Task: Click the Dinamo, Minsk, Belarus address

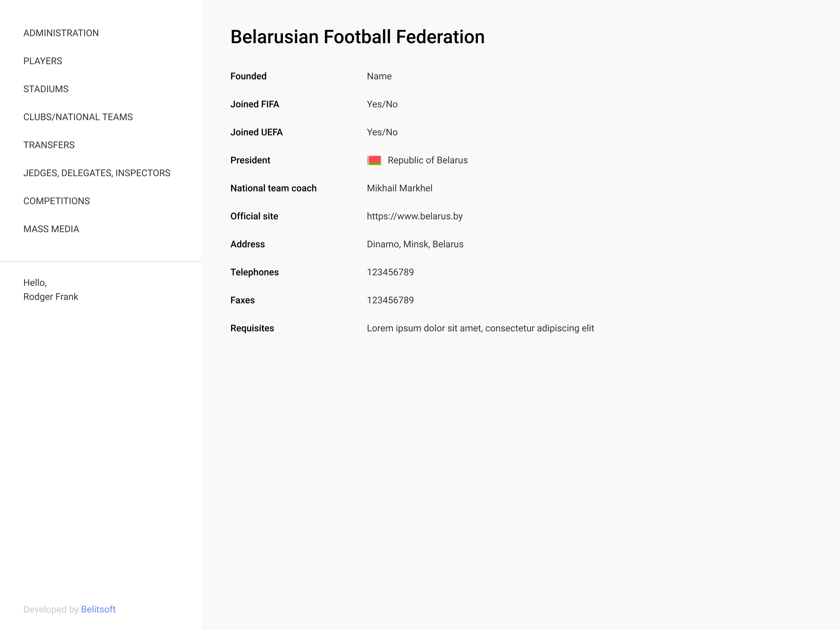Action: click(x=415, y=244)
